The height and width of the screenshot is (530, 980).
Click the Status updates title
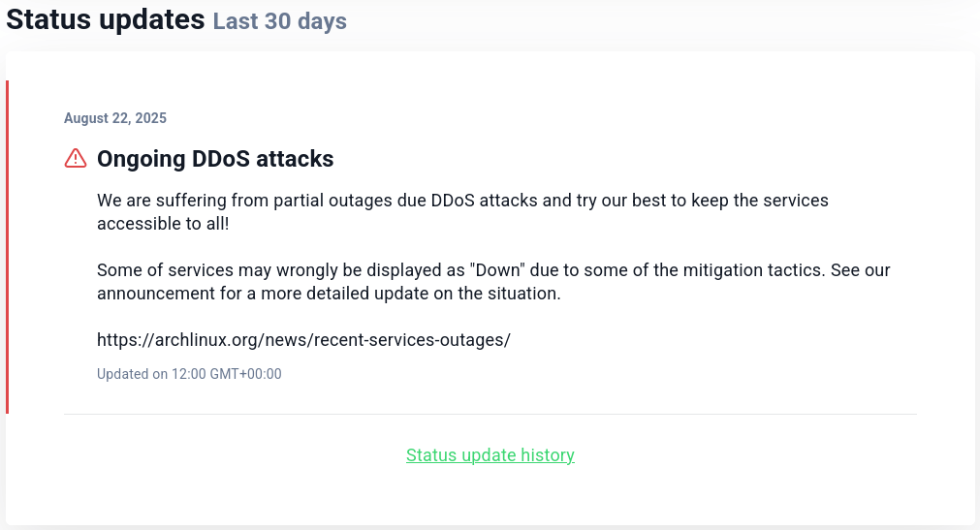coord(105,19)
